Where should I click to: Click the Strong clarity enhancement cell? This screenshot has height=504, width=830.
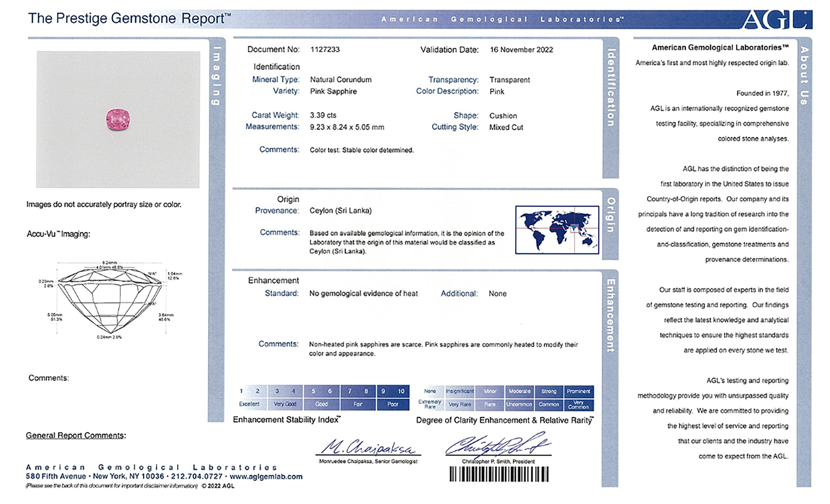[549, 391]
